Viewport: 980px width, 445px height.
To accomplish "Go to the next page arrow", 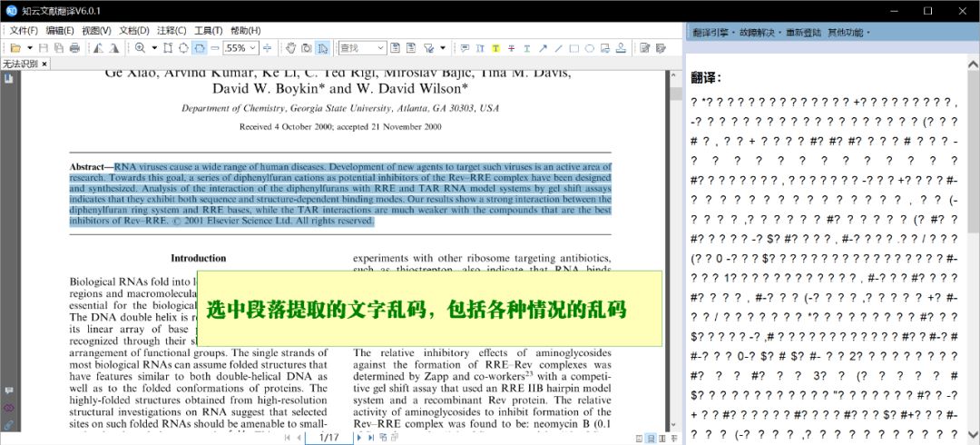I will [x=359, y=438].
